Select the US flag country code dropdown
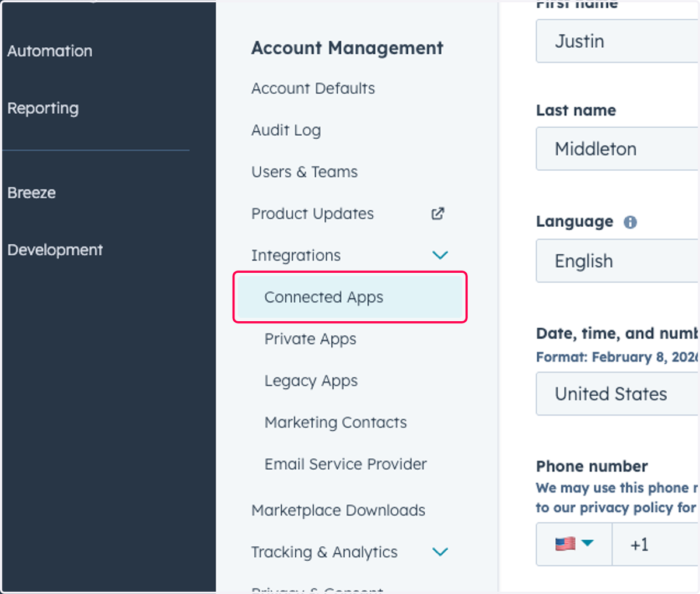This screenshot has height=594, width=700. [x=574, y=544]
